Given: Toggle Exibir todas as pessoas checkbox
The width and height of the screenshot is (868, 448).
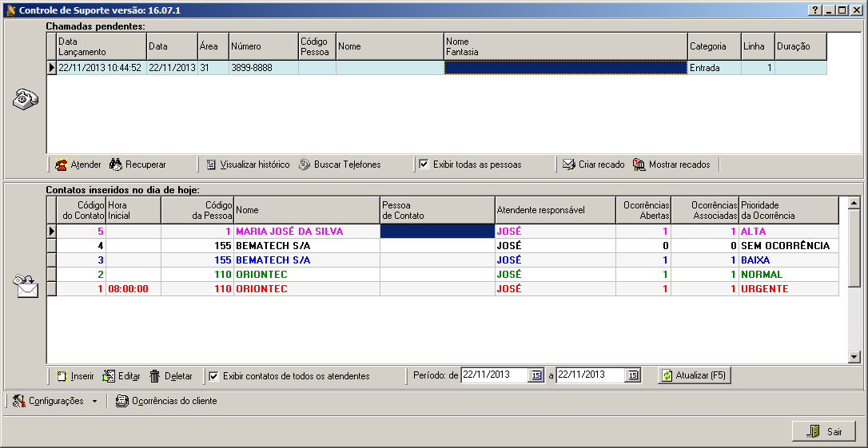Looking at the screenshot, I should click(424, 165).
